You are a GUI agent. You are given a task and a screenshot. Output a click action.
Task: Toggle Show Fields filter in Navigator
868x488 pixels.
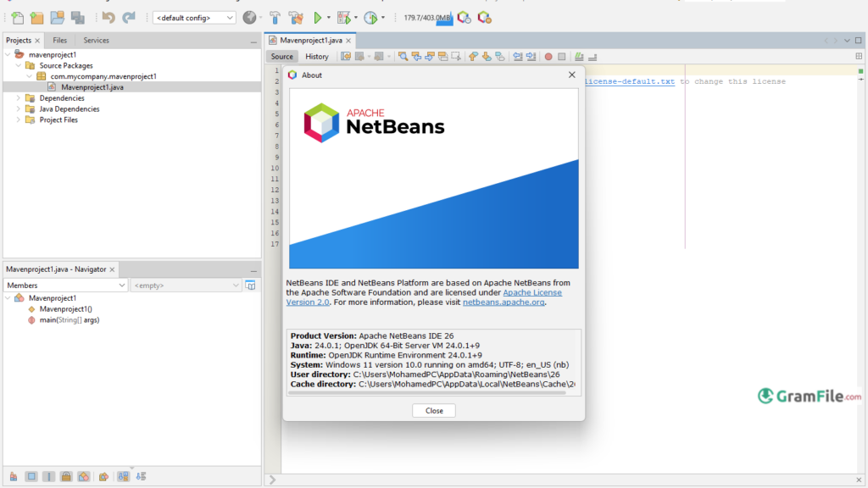click(31, 476)
